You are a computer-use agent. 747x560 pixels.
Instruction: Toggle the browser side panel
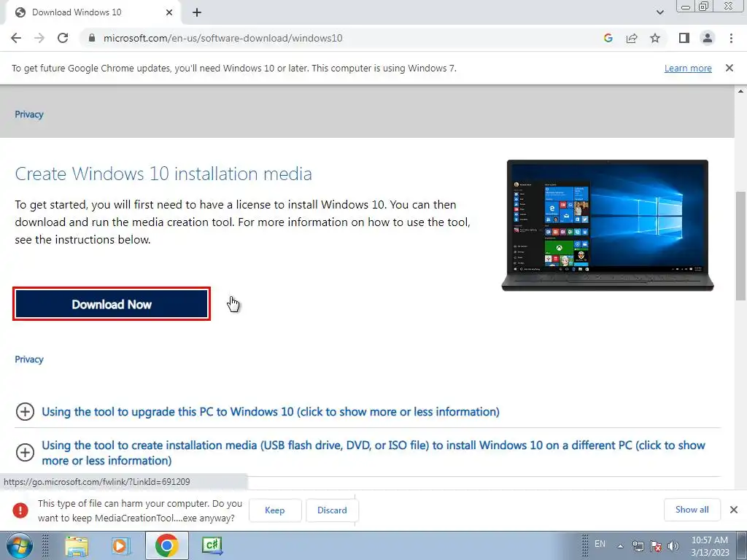click(x=684, y=38)
